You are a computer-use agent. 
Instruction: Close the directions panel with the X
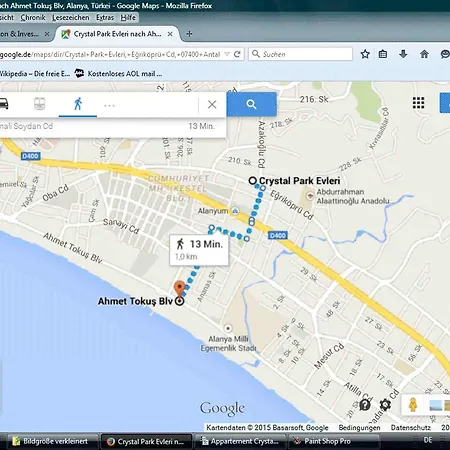tap(212, 104)
